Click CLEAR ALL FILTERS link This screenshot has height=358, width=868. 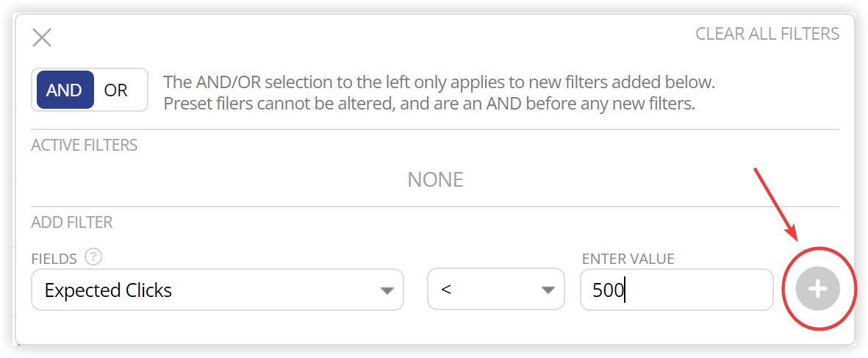click(x=767, y=35)
